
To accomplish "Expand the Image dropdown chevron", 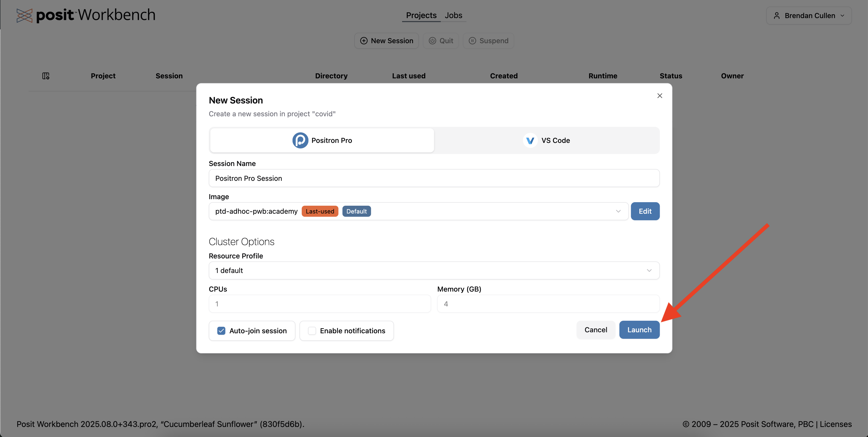I will click(618, 211).
